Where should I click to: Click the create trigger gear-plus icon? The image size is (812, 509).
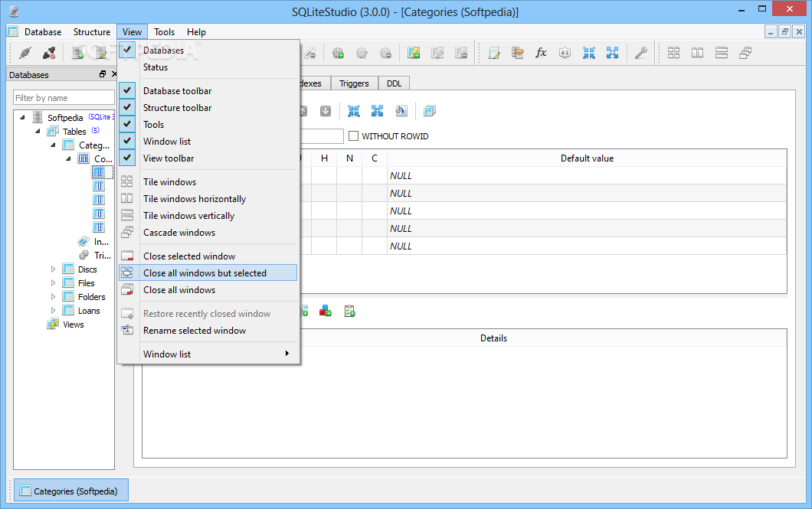338,53
